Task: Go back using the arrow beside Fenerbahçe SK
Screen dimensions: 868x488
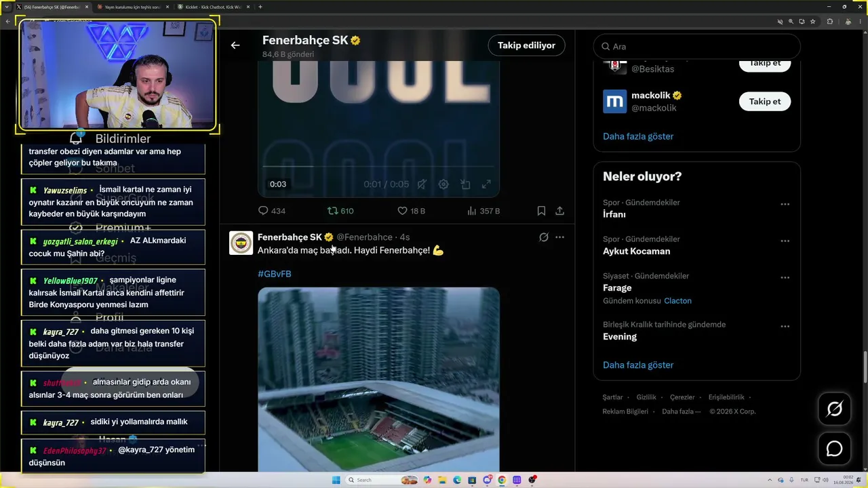Action: [x=235, y=45]
